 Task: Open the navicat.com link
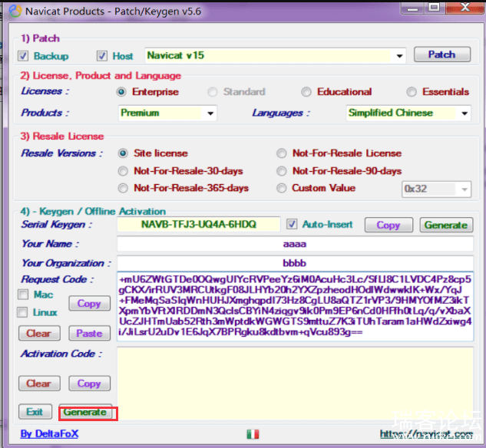pyautogui.click(x=426, y=434)
